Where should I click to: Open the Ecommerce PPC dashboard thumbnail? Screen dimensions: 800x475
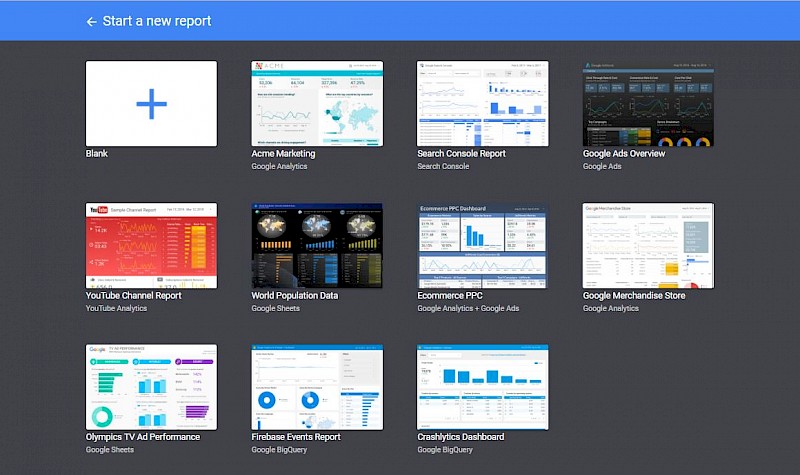(483, 245)
